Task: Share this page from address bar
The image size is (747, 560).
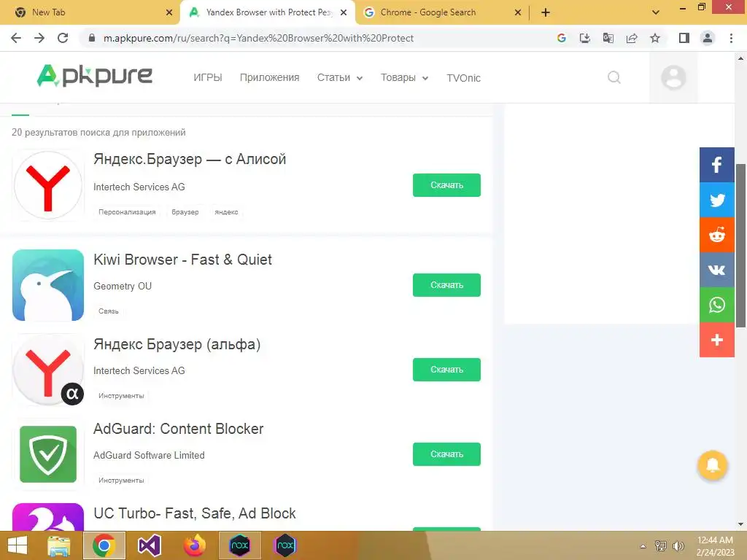Action: [x=632, y=38]
